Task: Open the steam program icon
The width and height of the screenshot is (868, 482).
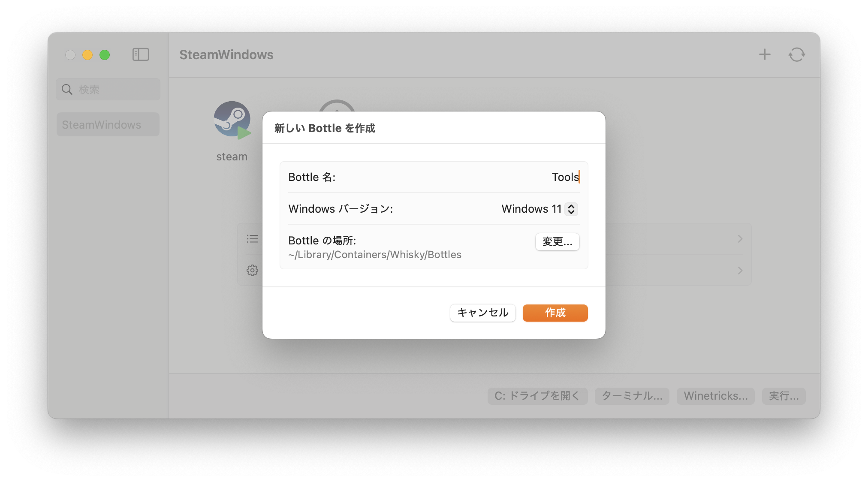Action: pos(232,120)
